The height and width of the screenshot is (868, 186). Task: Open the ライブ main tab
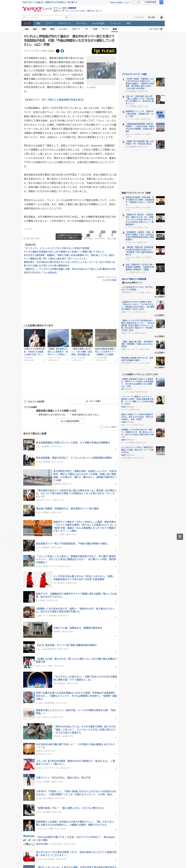[49, 24]
